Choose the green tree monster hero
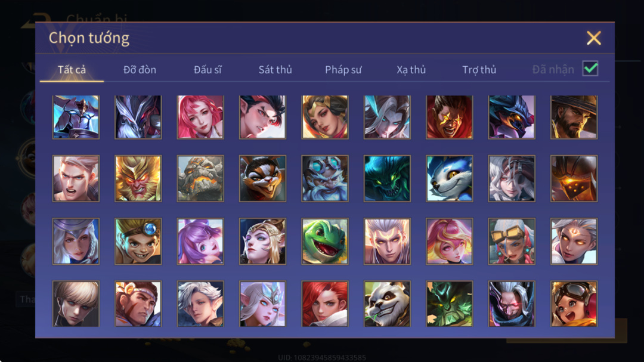 (450, 304)
